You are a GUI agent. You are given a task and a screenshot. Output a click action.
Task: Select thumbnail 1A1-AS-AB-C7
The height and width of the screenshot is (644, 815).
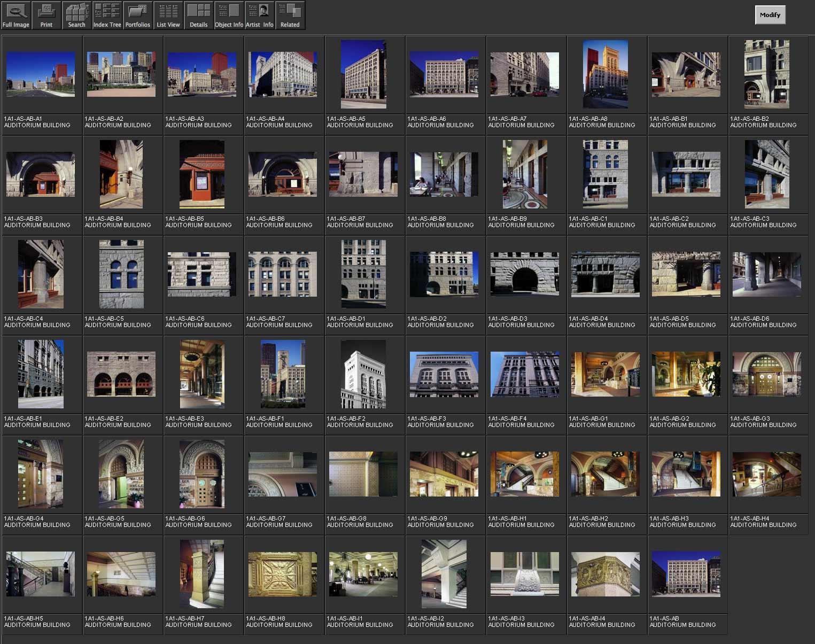pos(283,274)
